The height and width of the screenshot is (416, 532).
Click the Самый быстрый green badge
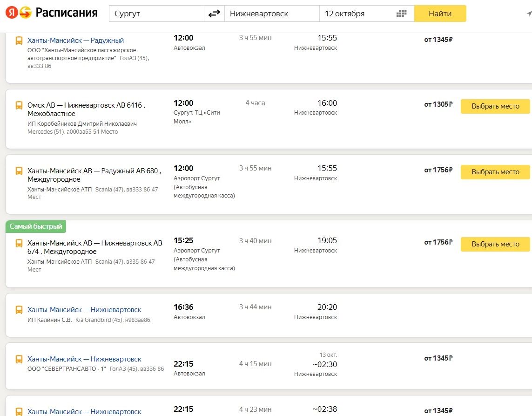(36, 226)
